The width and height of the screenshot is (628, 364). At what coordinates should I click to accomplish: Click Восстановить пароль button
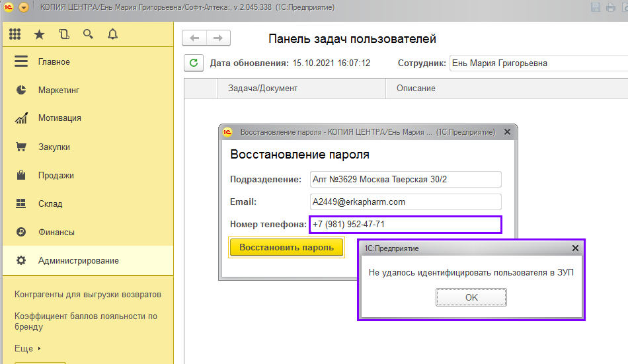(286, 247)
